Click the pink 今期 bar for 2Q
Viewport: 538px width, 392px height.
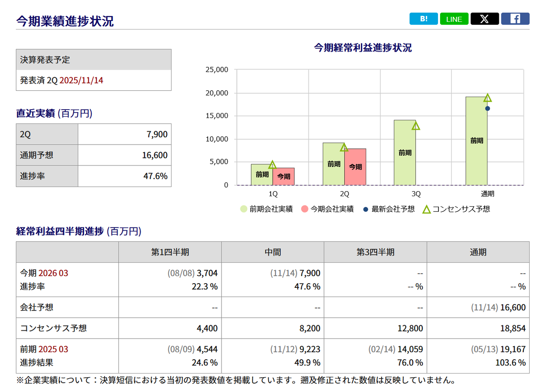point(355,167)
